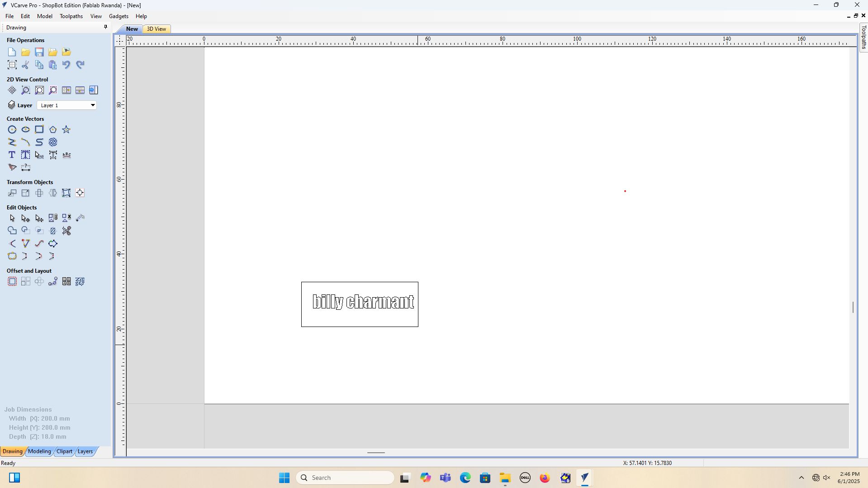The width and height of the screenshot is (868, 488).
Task: Open the Layers bottom tab
Action: coord(85,451)
